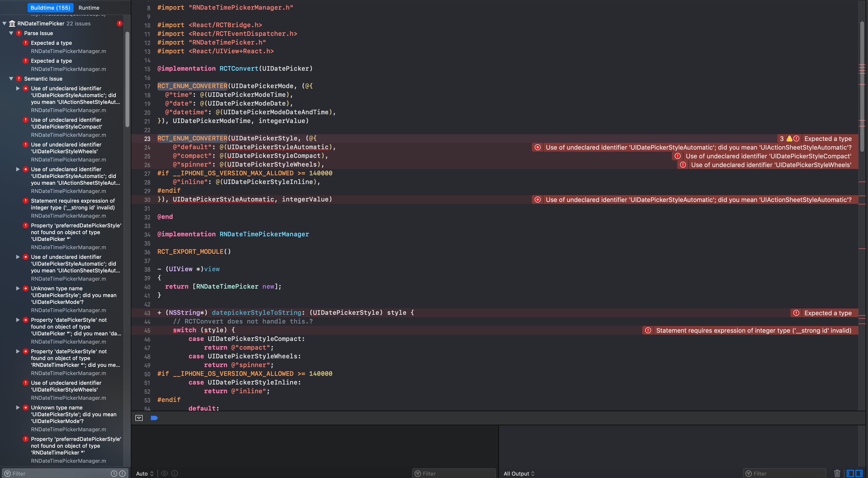Open the Auto variables scope dropdown

pos(145,474)
